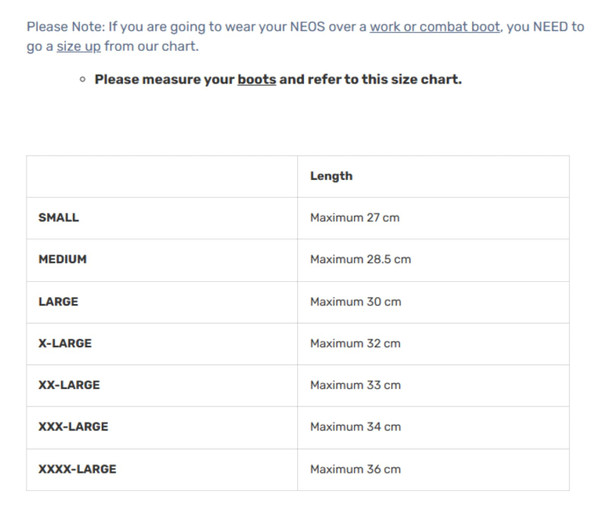Click the "Maximum 27 cm" cell
This screenshot has width=608, height=513.
coord(355,217)
